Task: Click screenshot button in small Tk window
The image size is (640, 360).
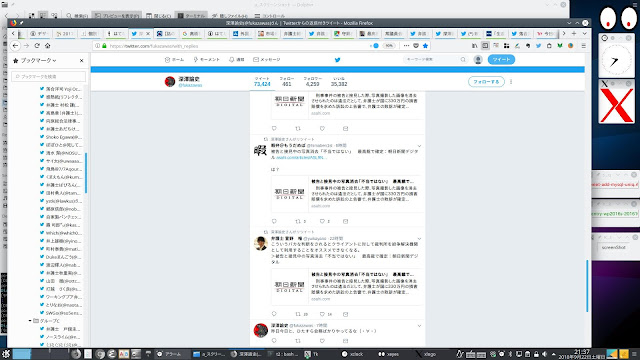Action: [x=613, y=247]
